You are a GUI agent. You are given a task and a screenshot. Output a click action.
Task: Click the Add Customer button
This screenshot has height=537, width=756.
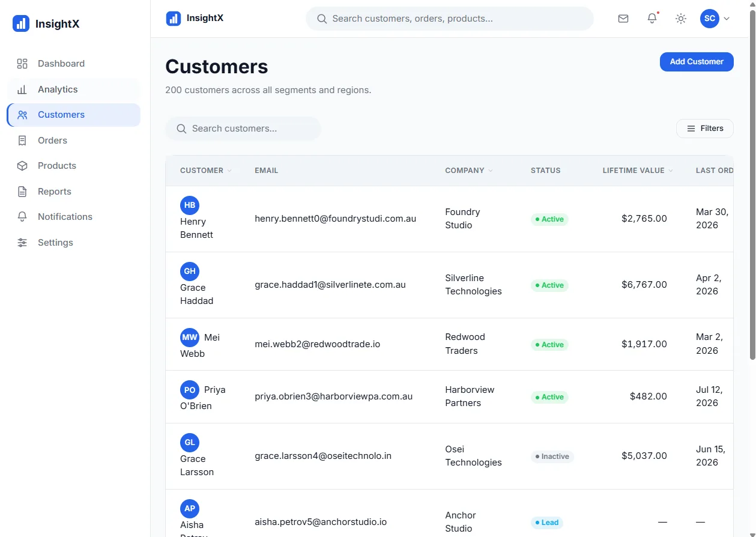[697, 62]
